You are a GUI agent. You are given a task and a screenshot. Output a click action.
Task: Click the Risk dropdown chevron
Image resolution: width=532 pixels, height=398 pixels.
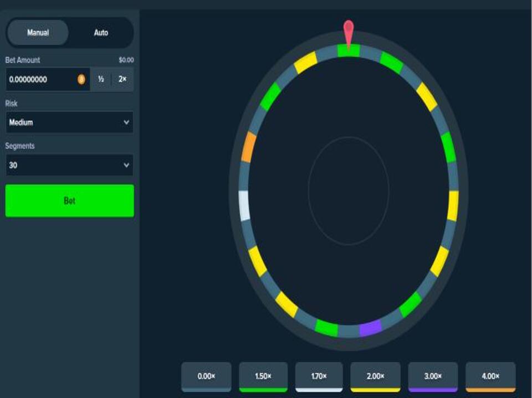tap(126, 122)
